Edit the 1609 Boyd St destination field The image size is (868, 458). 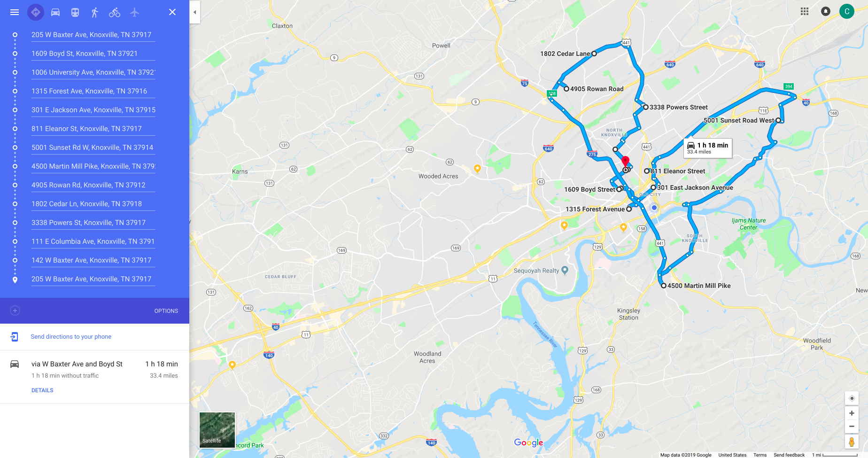(93, 54)
